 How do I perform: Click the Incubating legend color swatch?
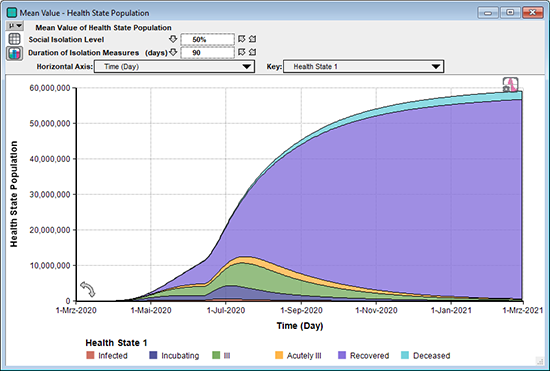pos(153,355)
